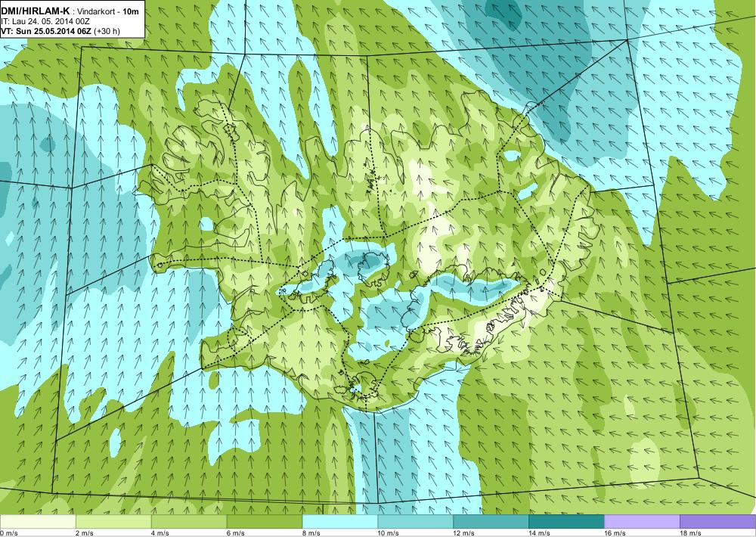The width and height of the screenshot is (756, 537).
Task: Click the '(+30 h)' forecast offset text
Action: coord(107,31)
